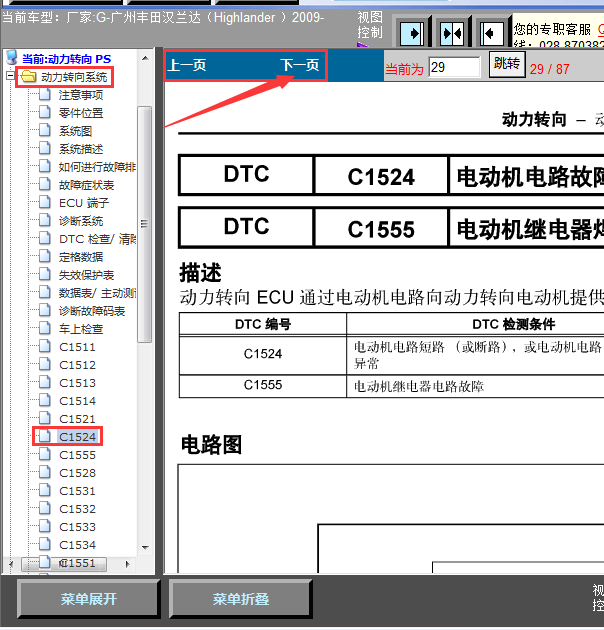Select DTC C1514 in the tree
Viewport: 604px width, 630px height.
click(x=77, y=401)
